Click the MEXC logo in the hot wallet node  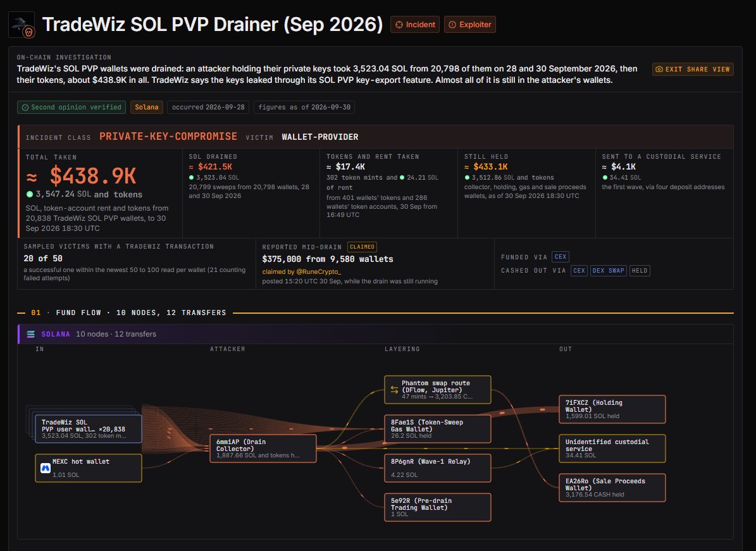(46, 468)
